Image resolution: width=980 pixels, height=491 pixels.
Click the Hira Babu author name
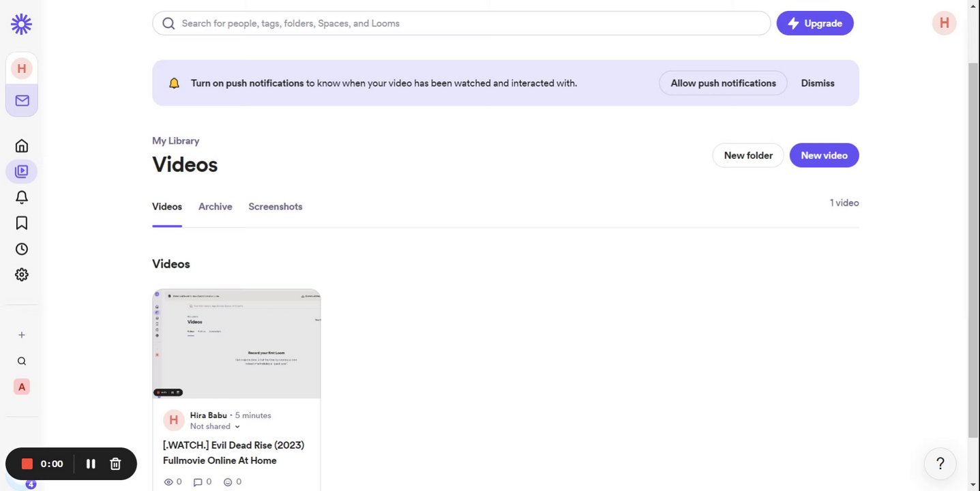[x=209, y=415]
